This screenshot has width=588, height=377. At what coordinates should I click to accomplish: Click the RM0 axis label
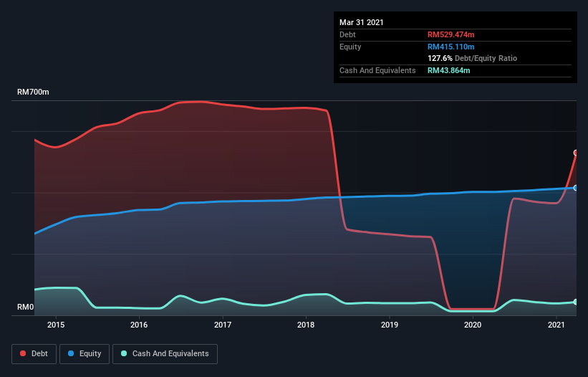point(26,307)
